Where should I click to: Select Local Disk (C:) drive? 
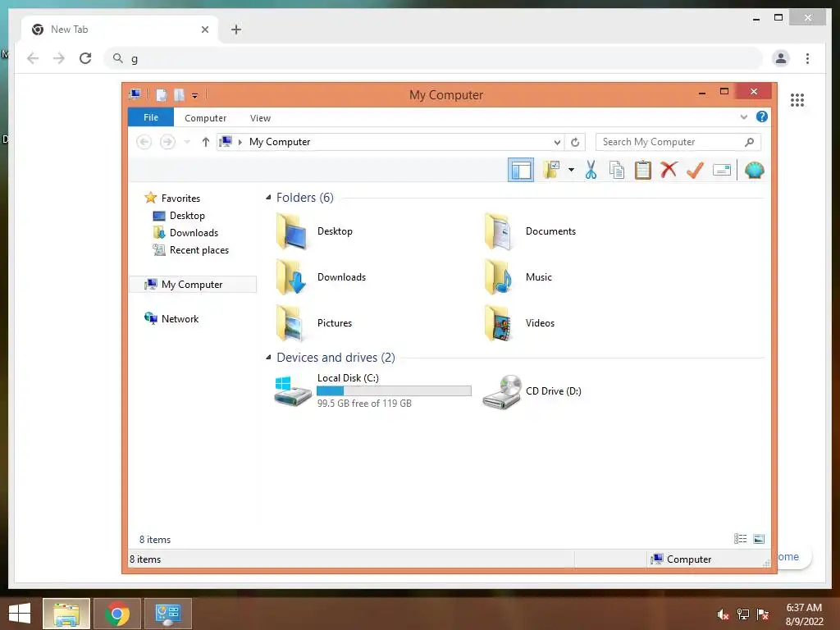373,391
